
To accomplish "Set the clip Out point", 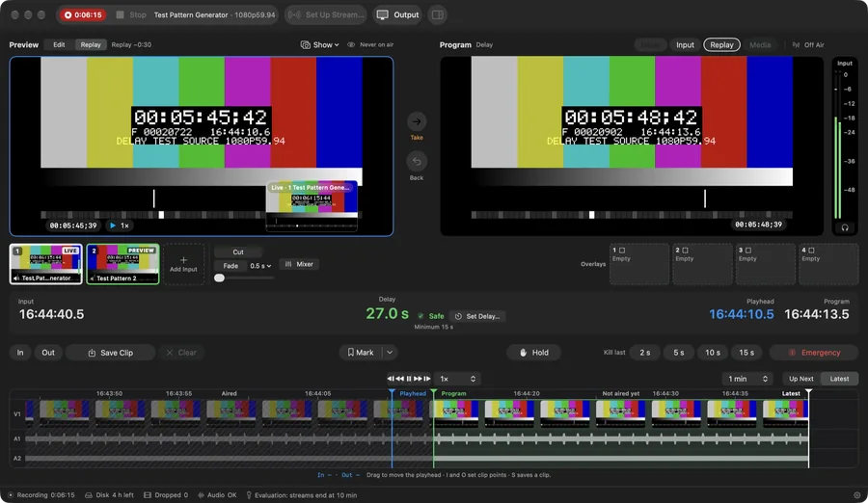I will (x=48, y=353).
